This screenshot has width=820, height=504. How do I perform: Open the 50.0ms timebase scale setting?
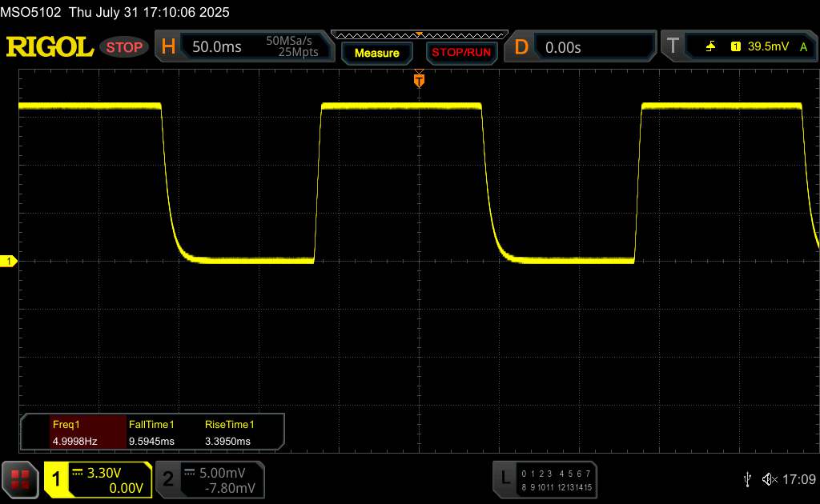point(216,47)
